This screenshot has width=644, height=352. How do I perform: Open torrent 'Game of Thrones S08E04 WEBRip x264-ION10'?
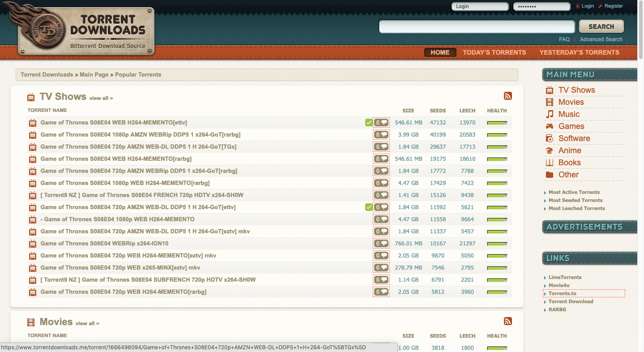tap(104, 243)
